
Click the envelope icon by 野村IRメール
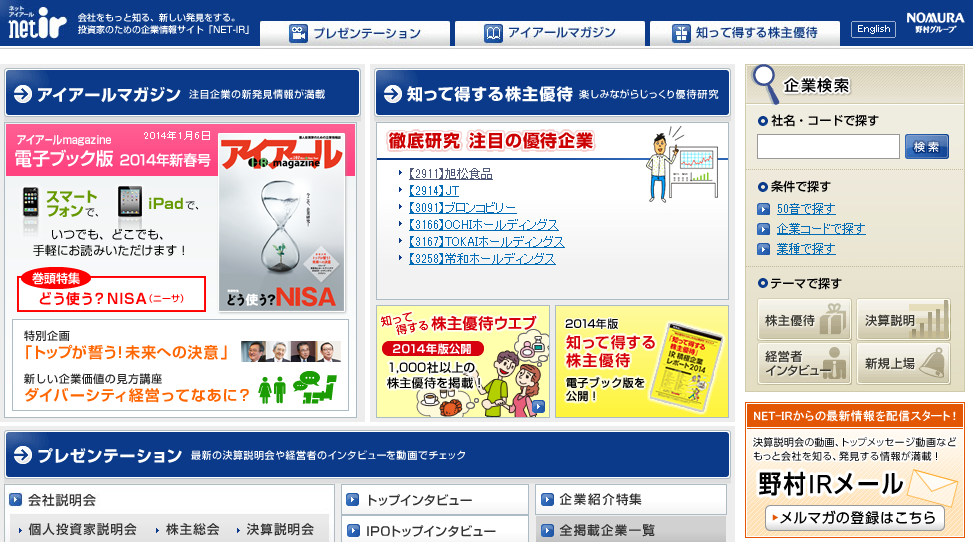[935, 486]
